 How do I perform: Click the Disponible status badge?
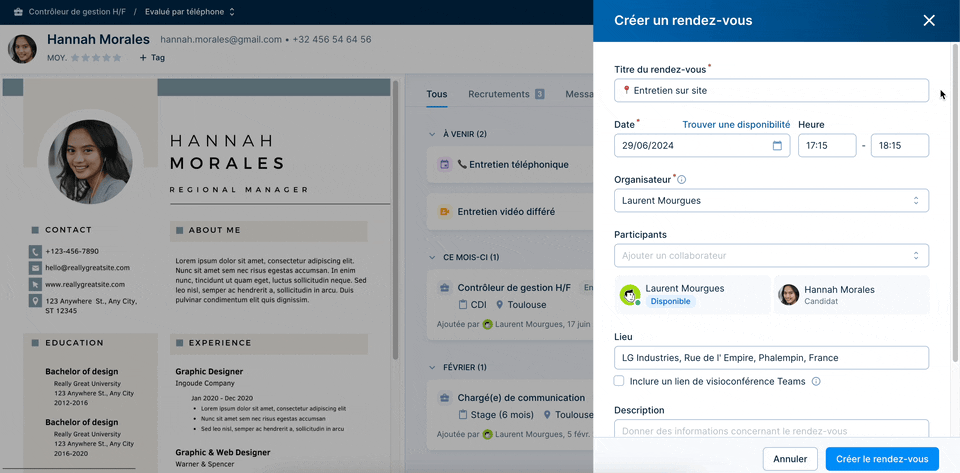tap(670, 302)
